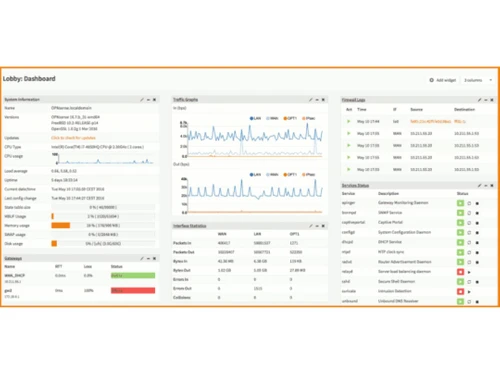Restart the DHCP Service
Image resolution: width=500 pixels, height=375 pixels.
click(x=469, y=242)
